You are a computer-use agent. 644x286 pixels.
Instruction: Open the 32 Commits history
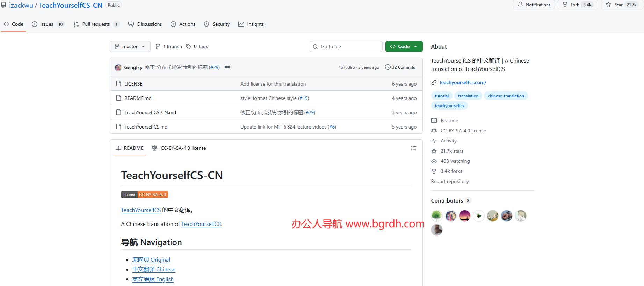[400, 67]
